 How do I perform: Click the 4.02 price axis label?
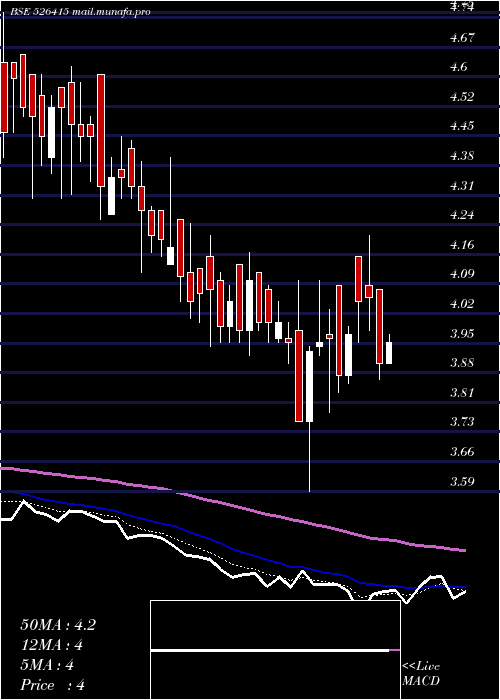(x=464, y=304)
